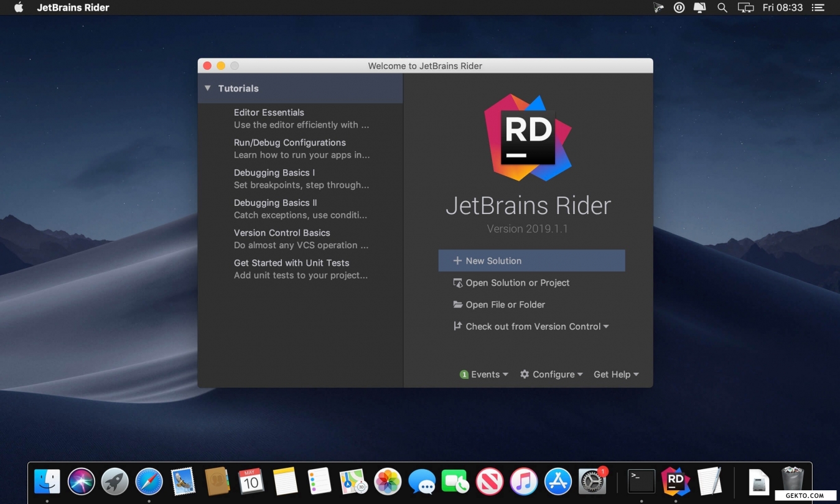The height and width of the screenshot is (504, 840).
Task: Open the Configure gear menu
Action: tap(551, 375)
